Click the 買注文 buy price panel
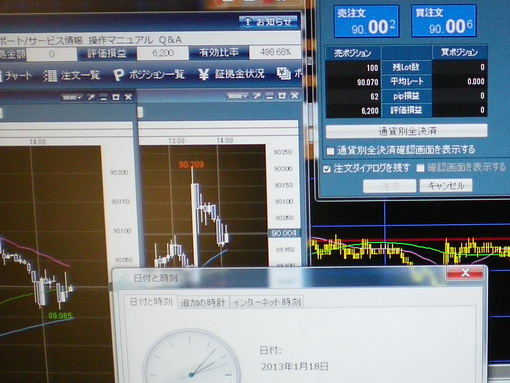The image size is (510, 383). pos(444,21)
